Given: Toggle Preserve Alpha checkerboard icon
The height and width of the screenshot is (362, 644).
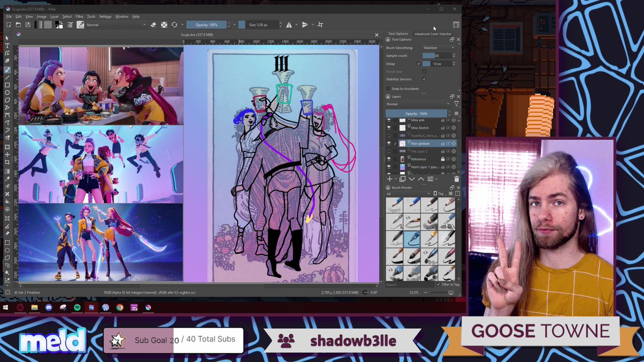Looking at the screenshot, I should click(165, 25).
